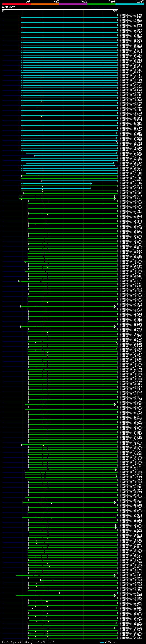Select label UniRef100_Q6F3B0

coord(131,58)
